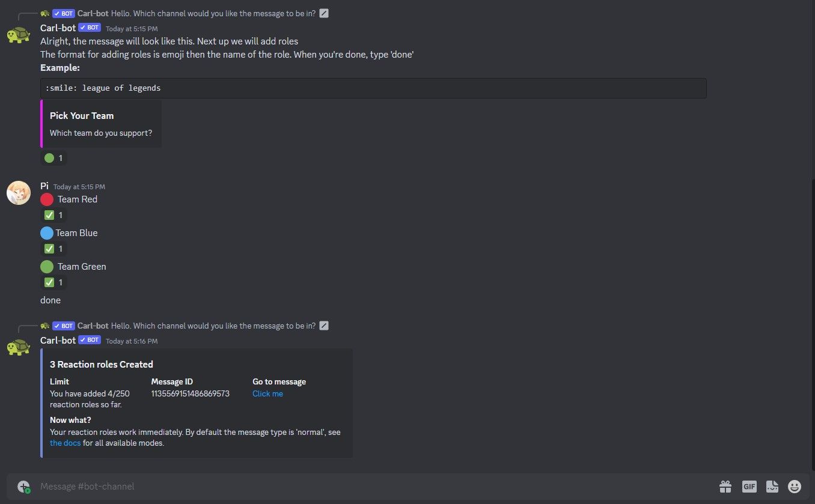Toggle the checkmark reaction under Team Red
The width and height of the screenshot is (815, 504).
[x=53, y=214]
